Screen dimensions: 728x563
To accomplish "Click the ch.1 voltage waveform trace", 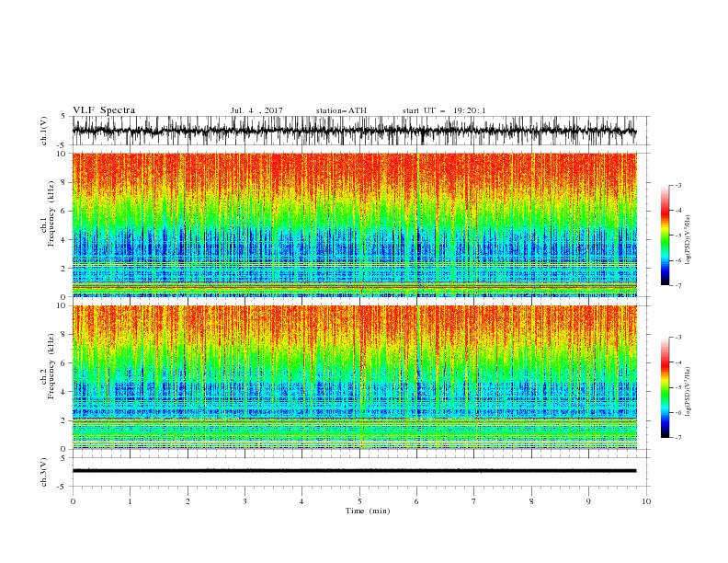I will [354, 131].
